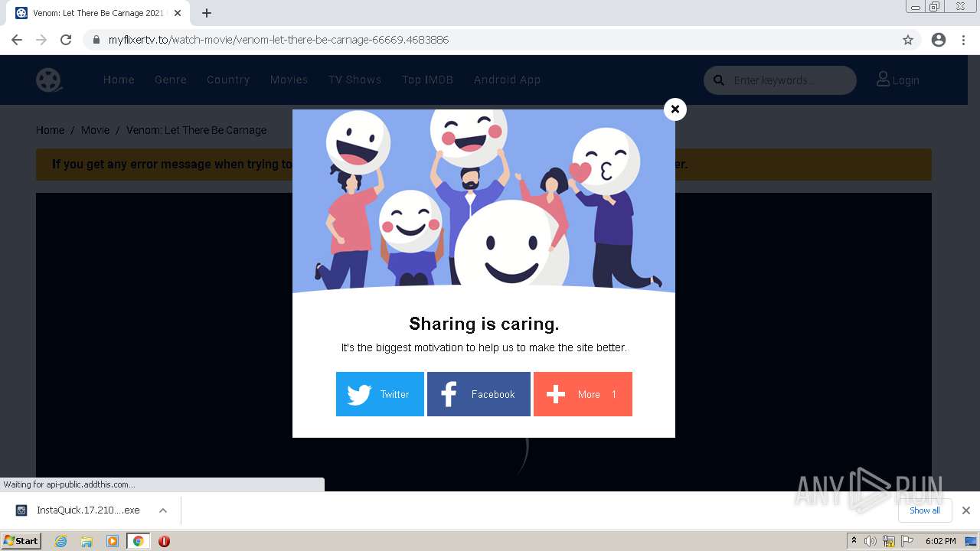
Task: Select the Venom: Let There Be Carnage tab
Action: click(x=99, y=13)
